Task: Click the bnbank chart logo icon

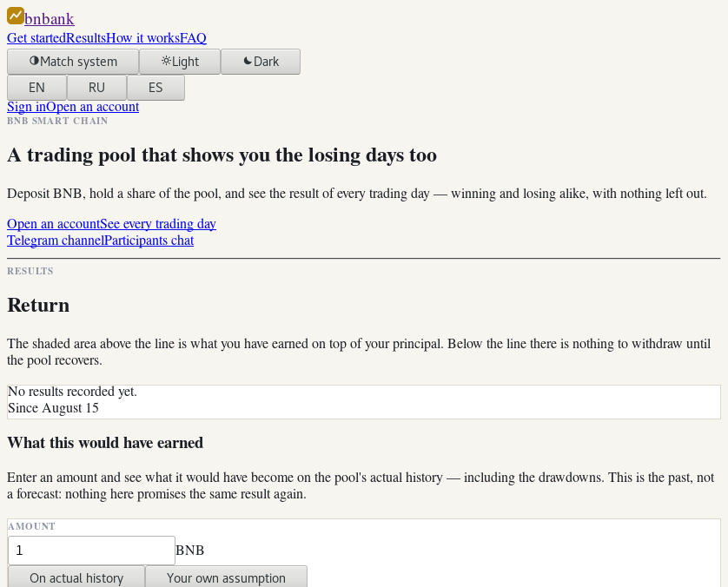Action: 16,16
